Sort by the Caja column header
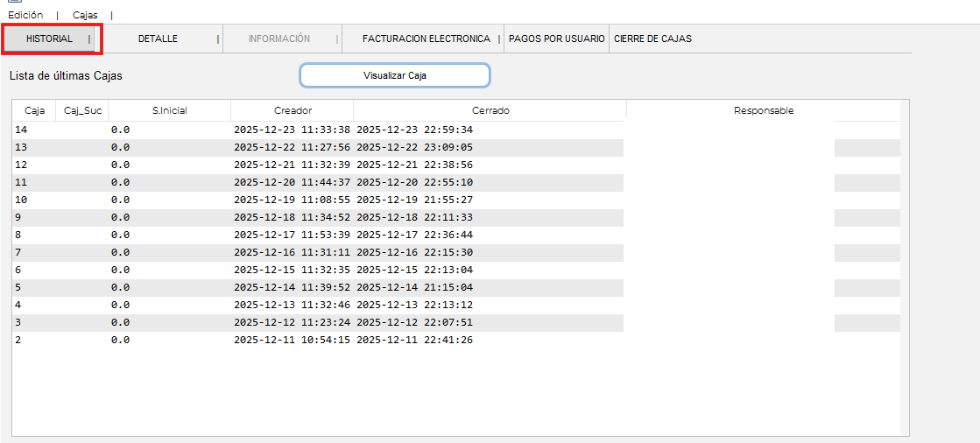 34,110
